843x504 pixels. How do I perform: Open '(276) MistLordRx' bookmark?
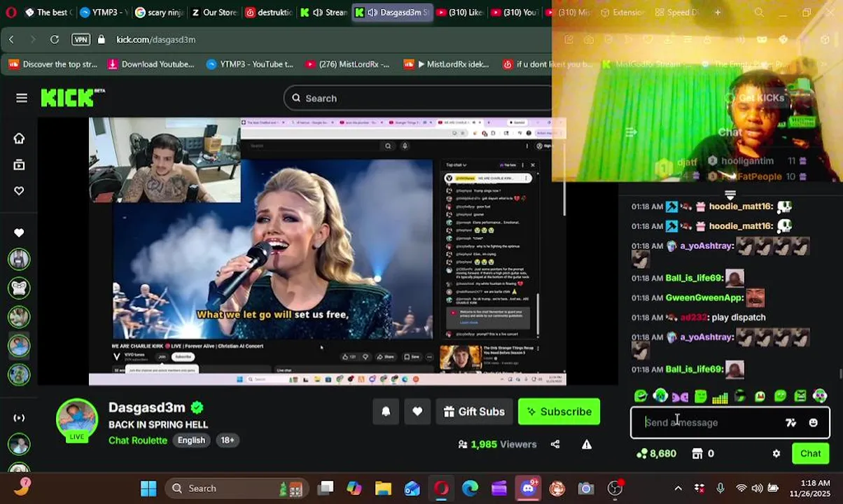tap(347, 64)
